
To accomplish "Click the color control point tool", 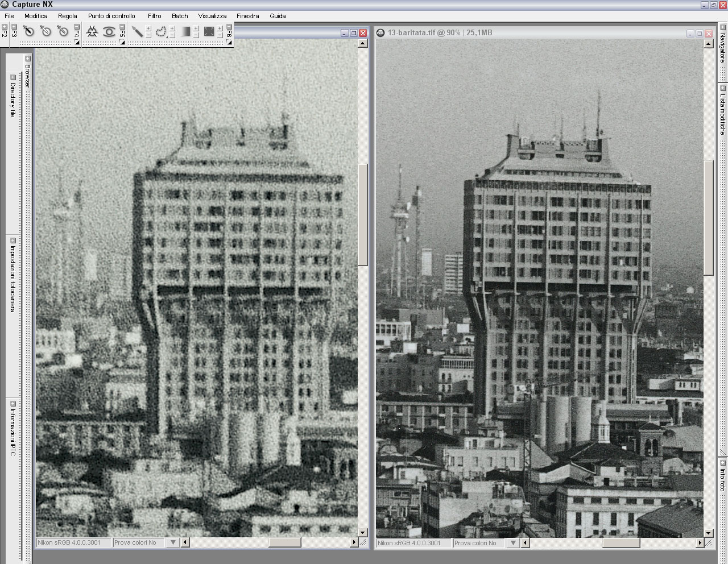I will click(92, 32).
